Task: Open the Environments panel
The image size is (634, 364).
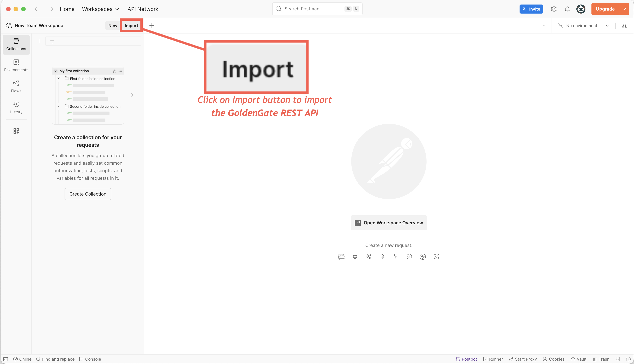Action: tap(16, 65)
